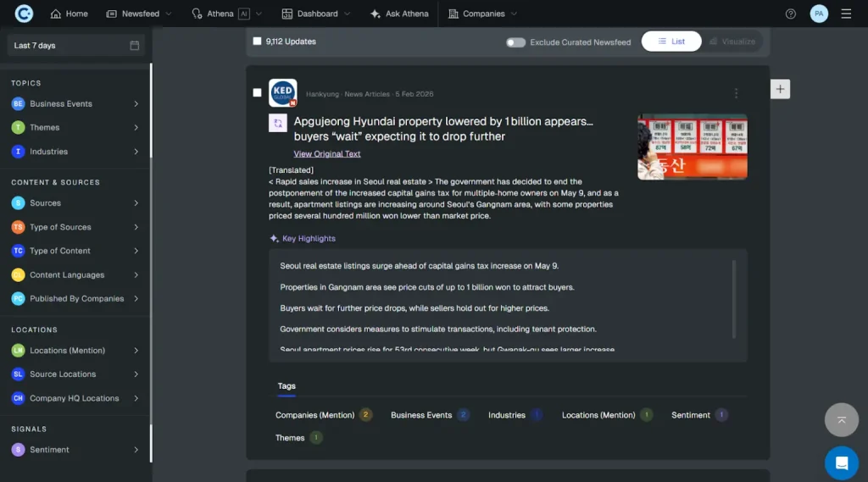Image resolution: width=868 pixels, height=482 pixels.
Task: Check the select-all updates checkbox
Action: pyautogui.click(x=258, y=41)
